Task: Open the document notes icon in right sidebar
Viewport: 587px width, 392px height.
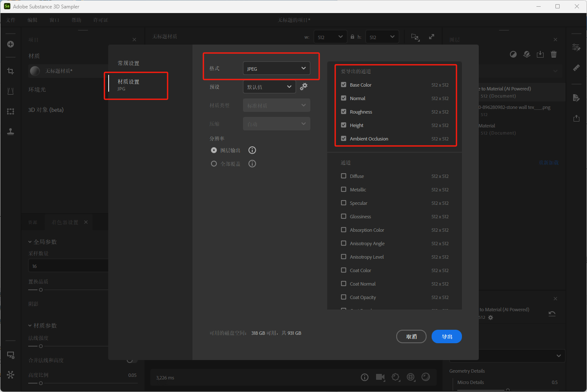Action: (576, 98)
